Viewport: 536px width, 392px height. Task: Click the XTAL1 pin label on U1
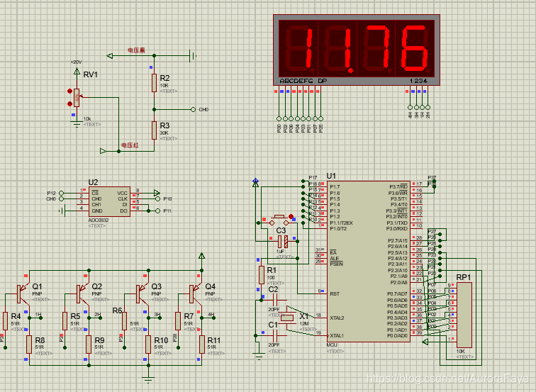point(337,335)
